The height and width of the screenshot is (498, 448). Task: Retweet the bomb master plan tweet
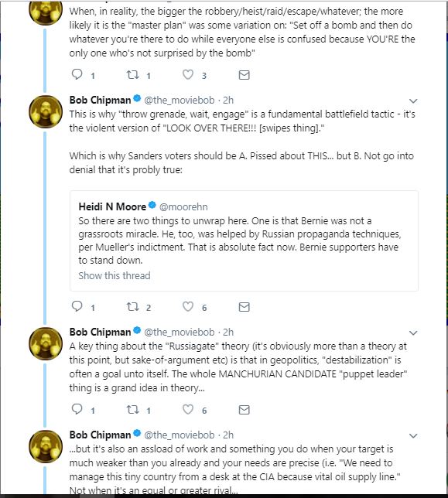tap(133, 75)
